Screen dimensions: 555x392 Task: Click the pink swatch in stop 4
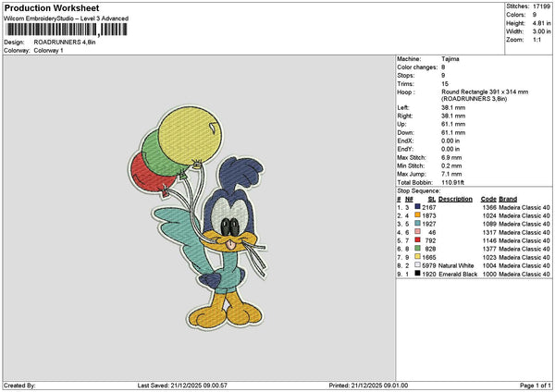tap(418, 232)
